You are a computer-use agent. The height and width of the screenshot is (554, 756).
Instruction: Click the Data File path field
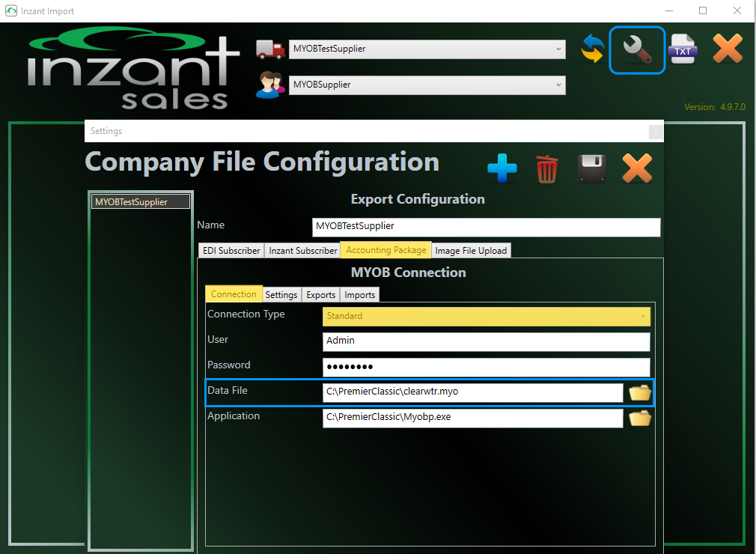(x=472, y=392)
